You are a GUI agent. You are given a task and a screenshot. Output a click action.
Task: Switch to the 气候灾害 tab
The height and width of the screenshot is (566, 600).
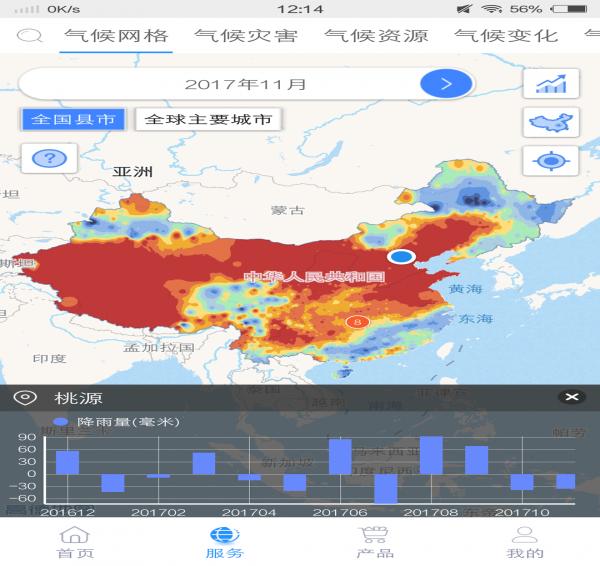pyautogui.click(x=246, y=36)
